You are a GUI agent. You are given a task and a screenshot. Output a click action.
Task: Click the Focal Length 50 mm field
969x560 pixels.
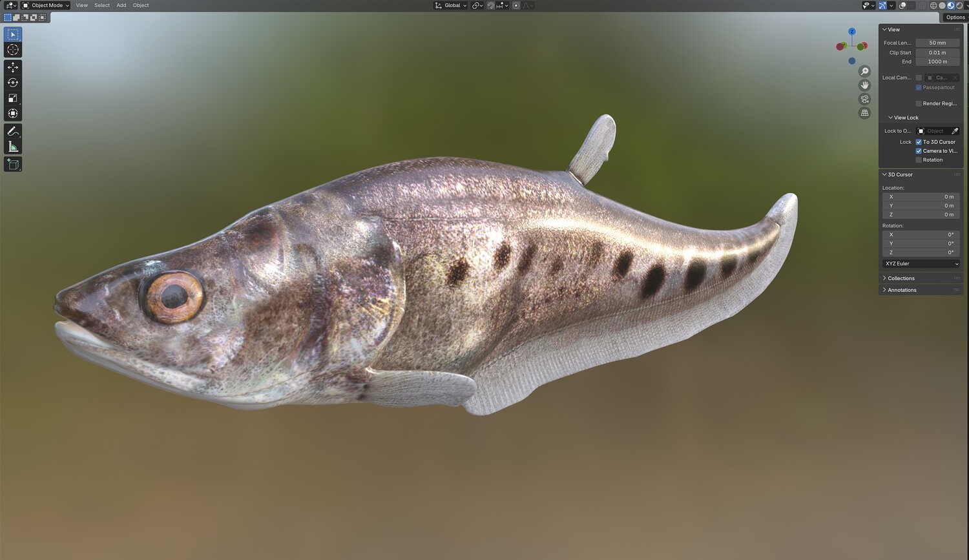click(x=937, y=43)
